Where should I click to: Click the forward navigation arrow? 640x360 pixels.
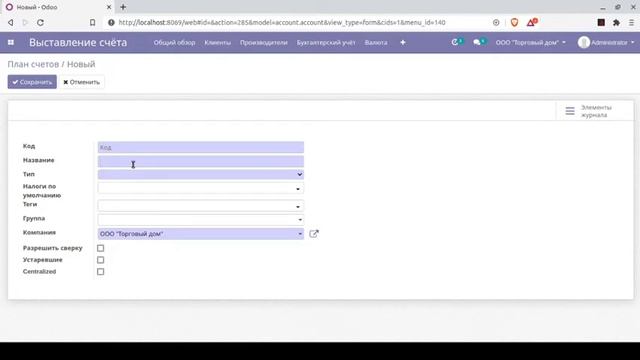25,22
